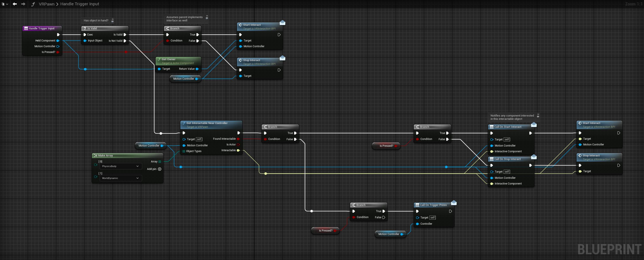Click the Interactive Component pin on Call On Stop Interact
Screen dimensions: 644x260
click(x=492, y=184)
